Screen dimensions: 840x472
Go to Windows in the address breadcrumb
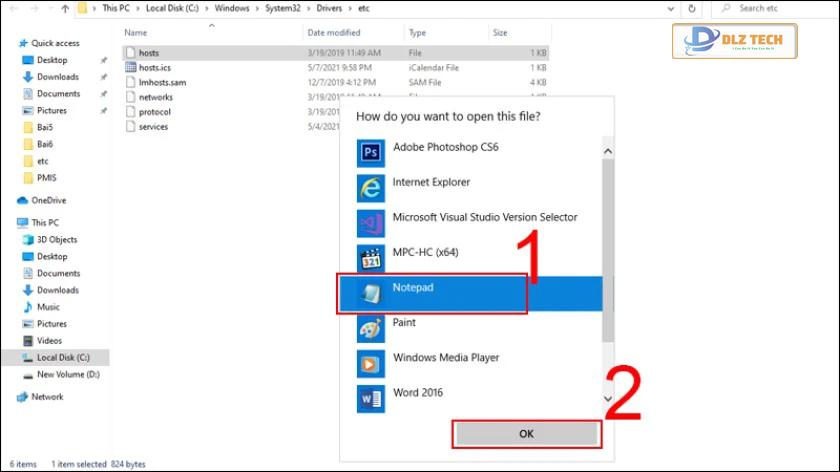[231, 8]
